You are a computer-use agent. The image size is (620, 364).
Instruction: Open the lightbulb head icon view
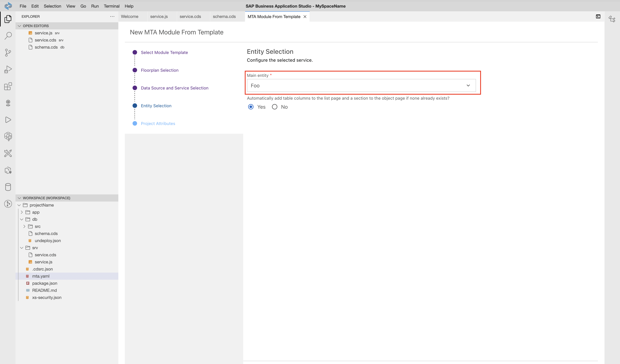click(8, 103)
